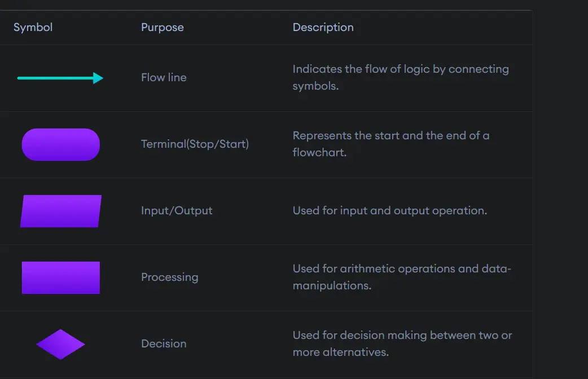Click the 'Processing' purpose label
Screen dimensions: 588x379
pyautogui.click(x=169, y=277)
